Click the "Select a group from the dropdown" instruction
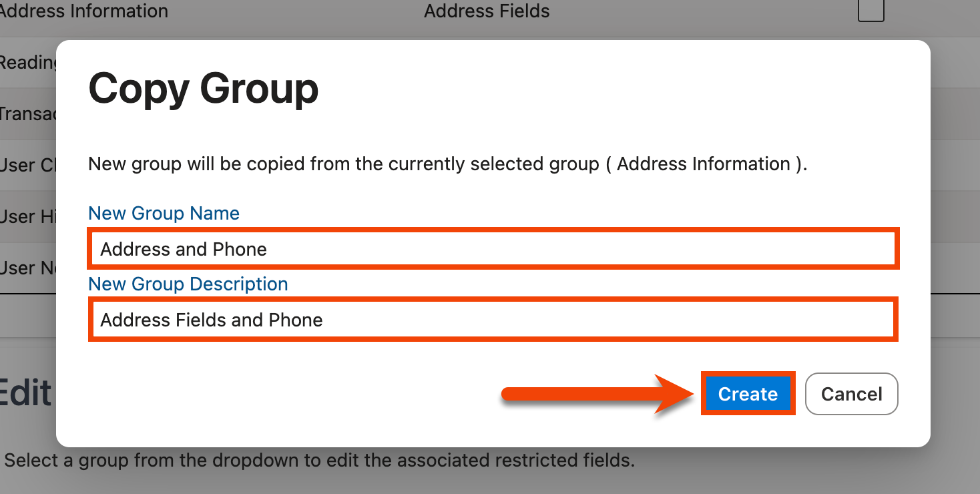Image resolution: width=980 pixels, height=494 pixels. [319, 460]
